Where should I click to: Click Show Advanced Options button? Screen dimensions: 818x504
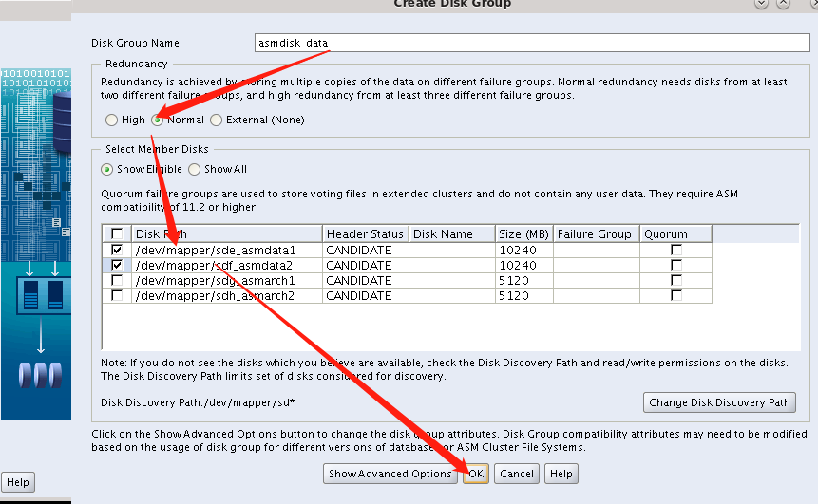click(390, 474)
